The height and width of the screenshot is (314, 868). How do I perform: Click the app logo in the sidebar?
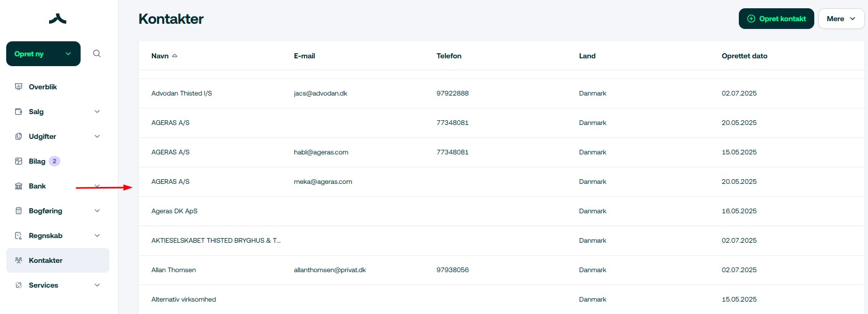(57, 19)
